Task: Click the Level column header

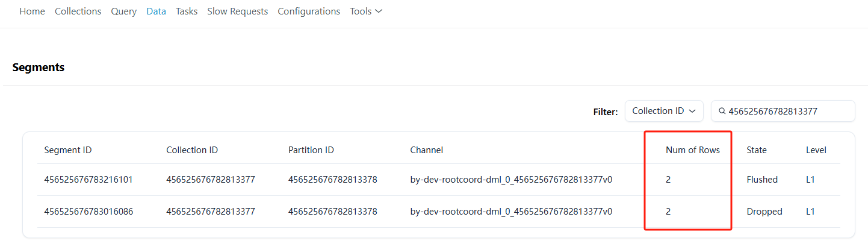Action: pyautogui.click(x=816, y=150)
